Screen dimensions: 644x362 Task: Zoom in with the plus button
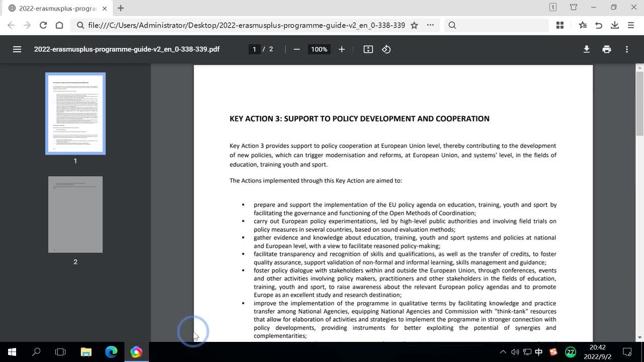click(342, 49)
